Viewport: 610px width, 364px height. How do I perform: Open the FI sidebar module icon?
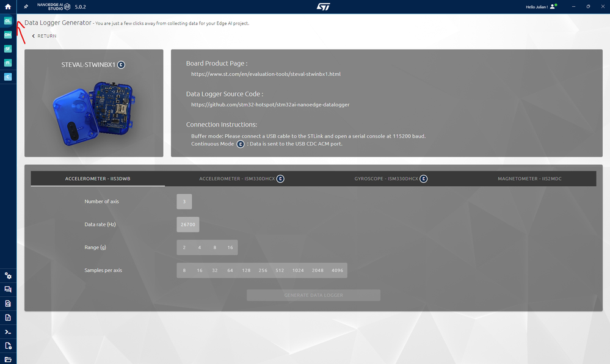[8, 63]
